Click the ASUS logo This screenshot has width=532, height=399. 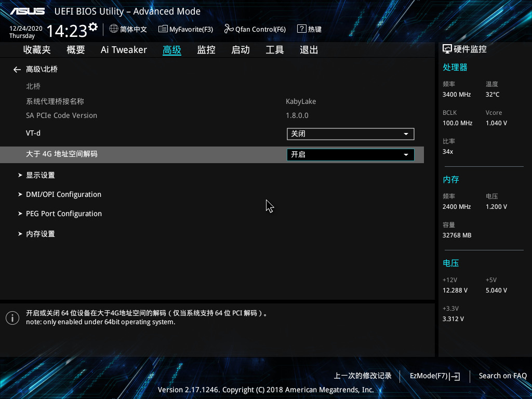pos(27,11)
